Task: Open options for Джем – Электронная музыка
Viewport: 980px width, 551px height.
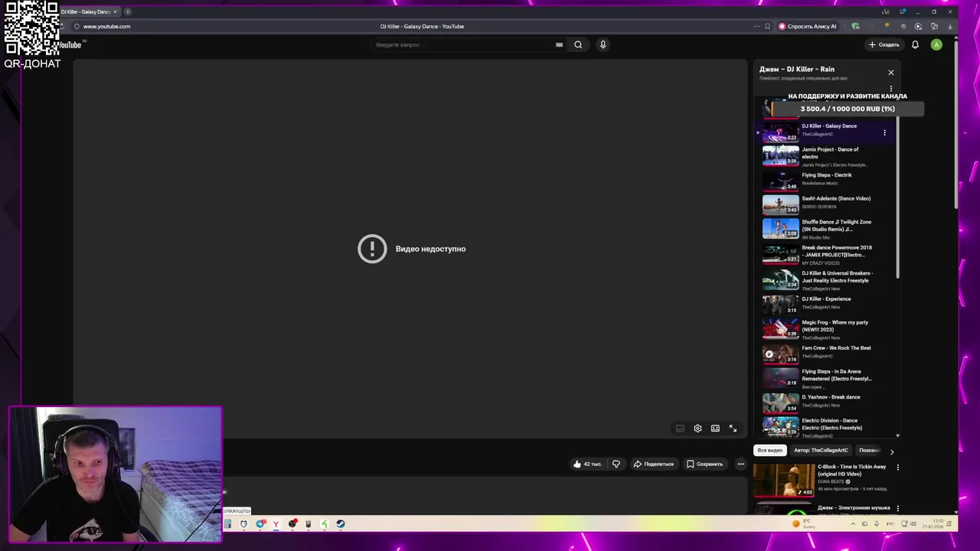Action: point(898,508)
